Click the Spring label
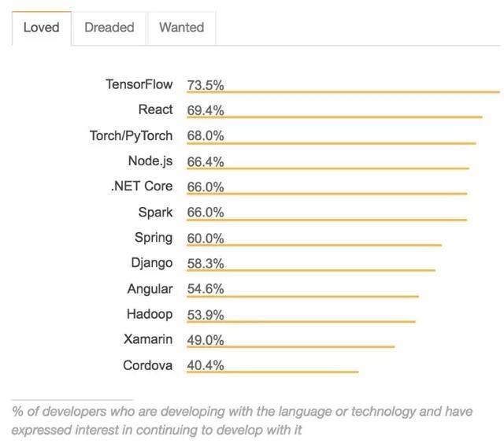 point(154,238)
